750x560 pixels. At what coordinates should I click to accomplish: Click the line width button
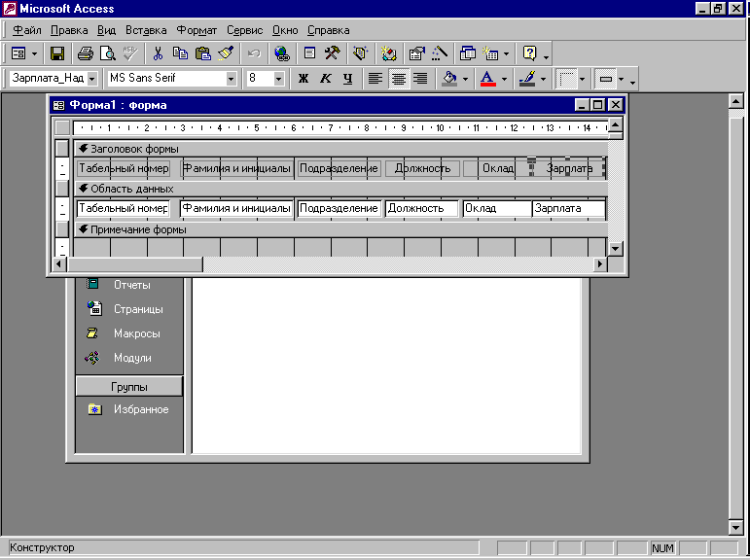[x=566, y=79]
